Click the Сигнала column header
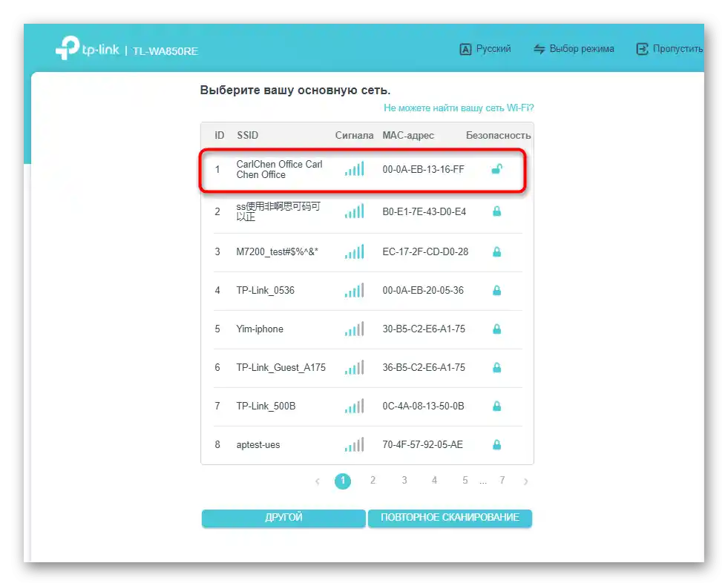Image resolution: width=728 pixels, height=586 pixels. pyautogui.click(x=354, y=136)
